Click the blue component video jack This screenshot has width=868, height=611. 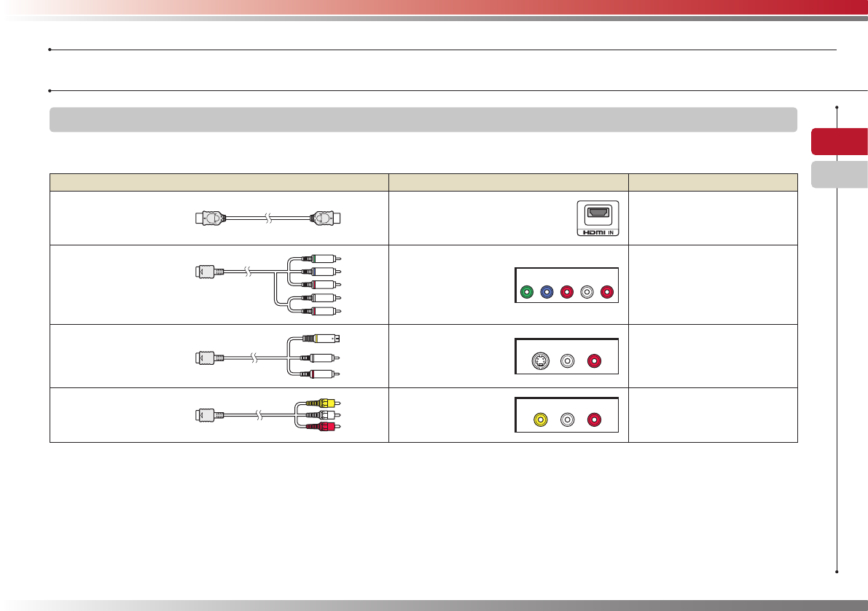coord(546,292)
